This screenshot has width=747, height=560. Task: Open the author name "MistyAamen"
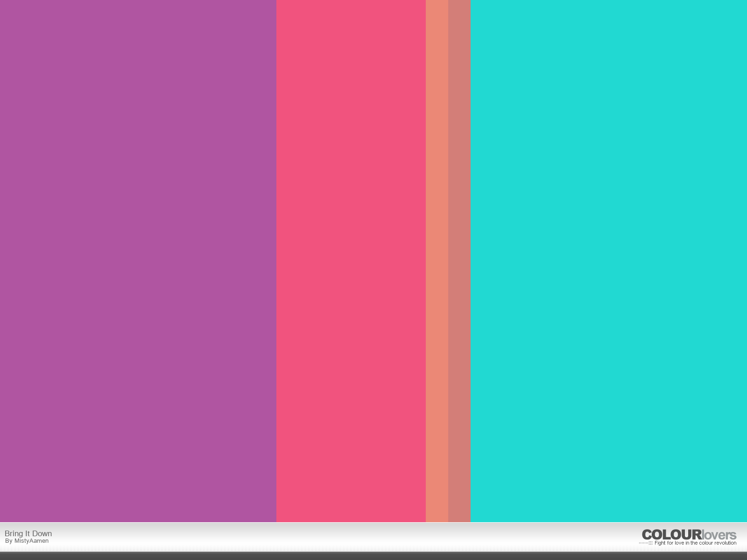click(31, 541)
